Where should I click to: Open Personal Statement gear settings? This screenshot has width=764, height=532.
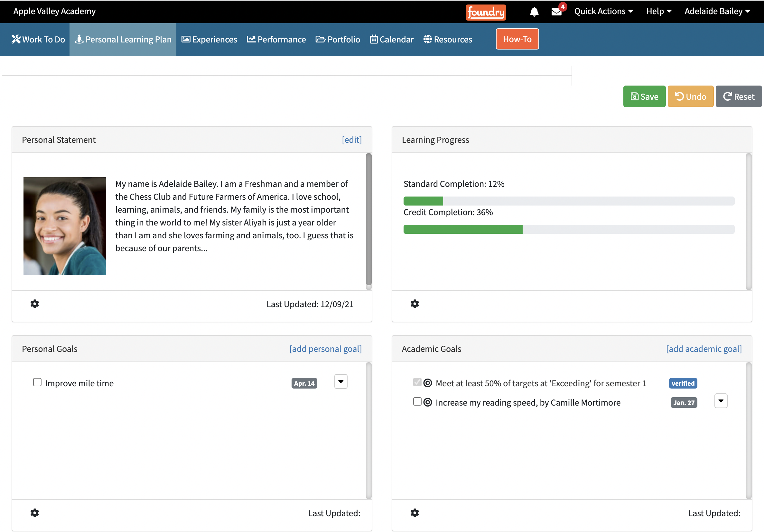[35, 304]
